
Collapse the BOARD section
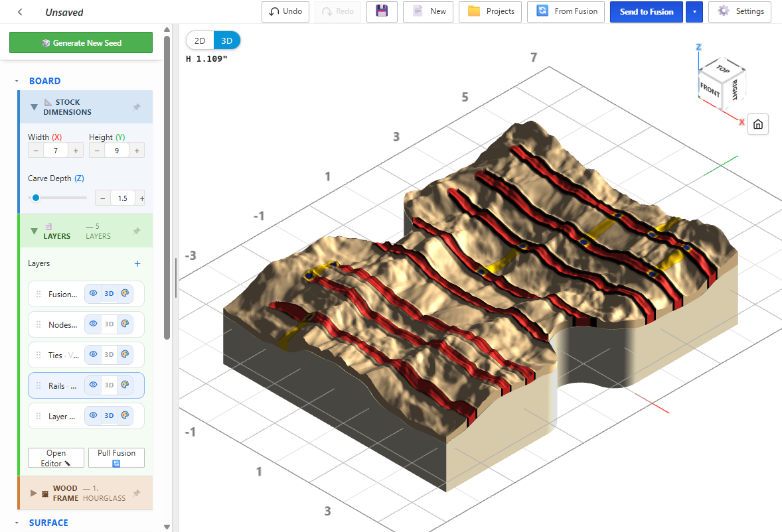pos(17,81)
